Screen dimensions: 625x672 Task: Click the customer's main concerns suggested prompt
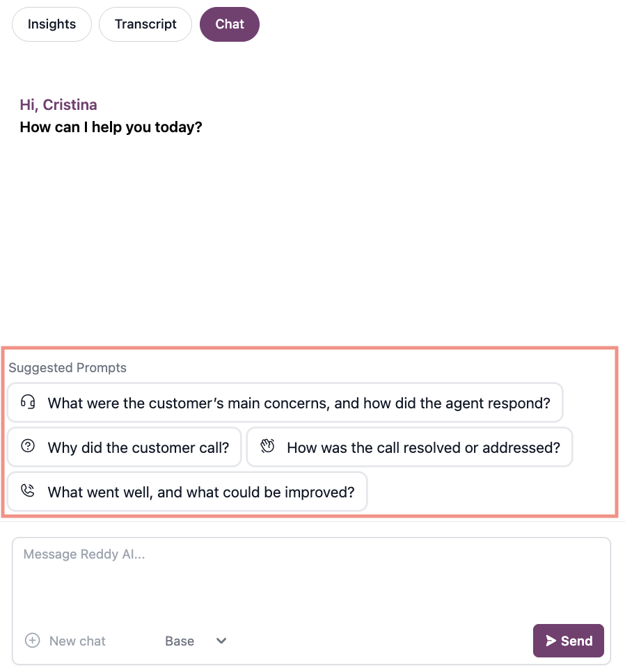tap(285, 402)
